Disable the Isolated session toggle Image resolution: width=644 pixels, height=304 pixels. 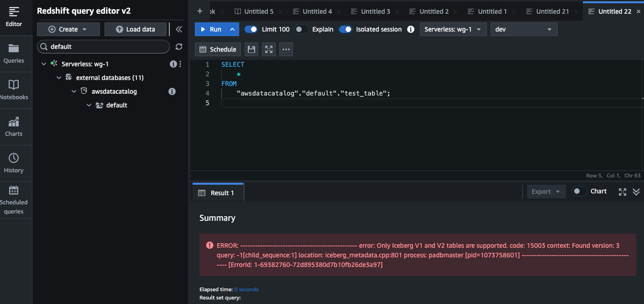pyautogui.click(x=346, y=29)
